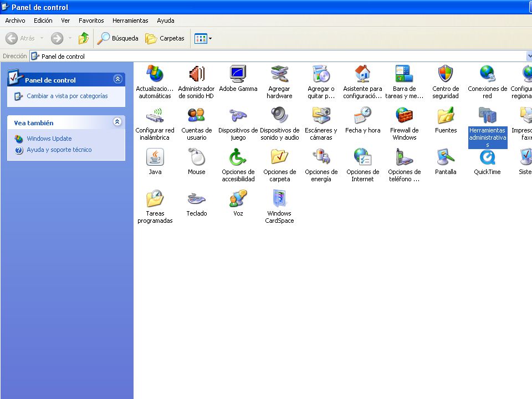Click the Views toolbar button icon
Screen dimensions: 532x399
point(201,38)
